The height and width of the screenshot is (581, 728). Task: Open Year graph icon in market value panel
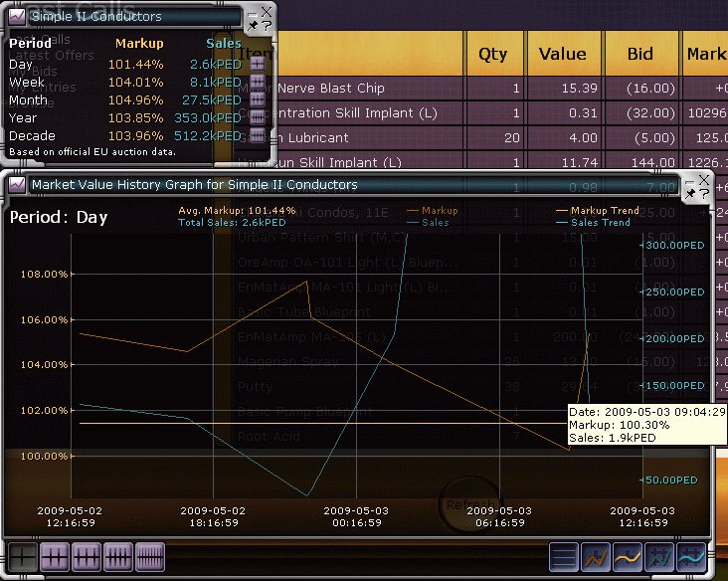tap(258, 117)
